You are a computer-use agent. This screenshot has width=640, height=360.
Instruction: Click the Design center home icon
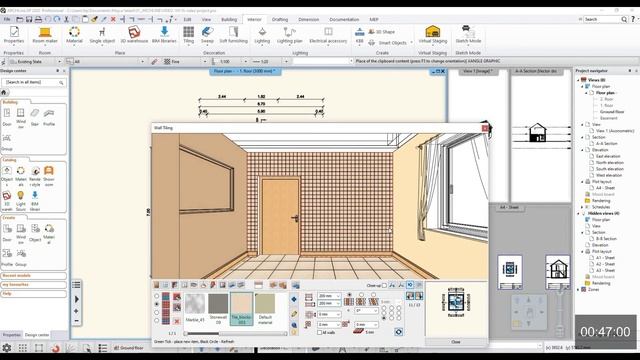4,92
